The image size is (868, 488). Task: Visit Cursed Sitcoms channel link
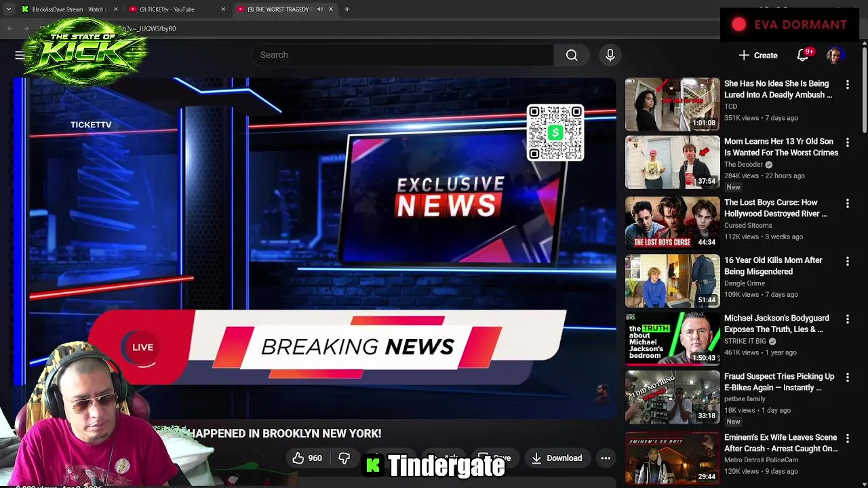pyautogui.click(x=748, y=225)
